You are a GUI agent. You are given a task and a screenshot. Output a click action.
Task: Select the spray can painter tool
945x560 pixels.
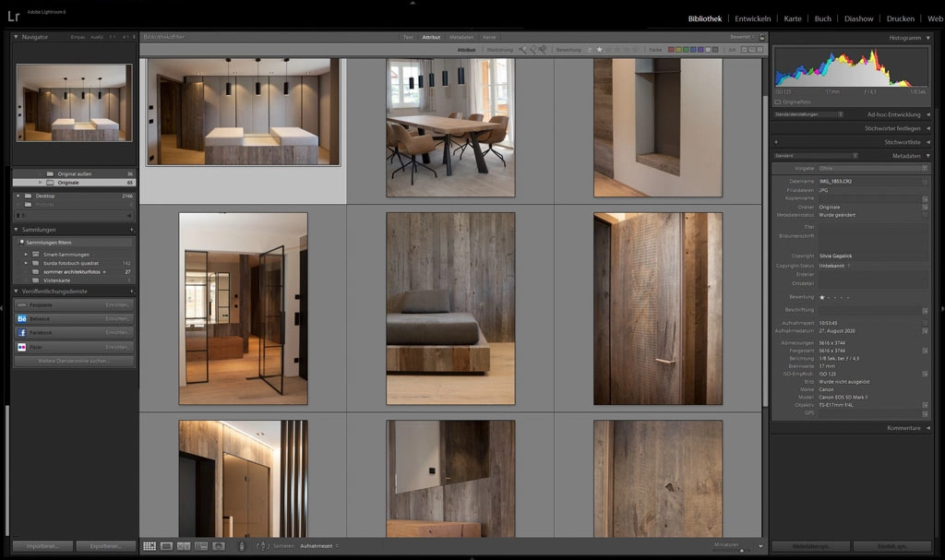pyautogui.click(x=242, y=546)
